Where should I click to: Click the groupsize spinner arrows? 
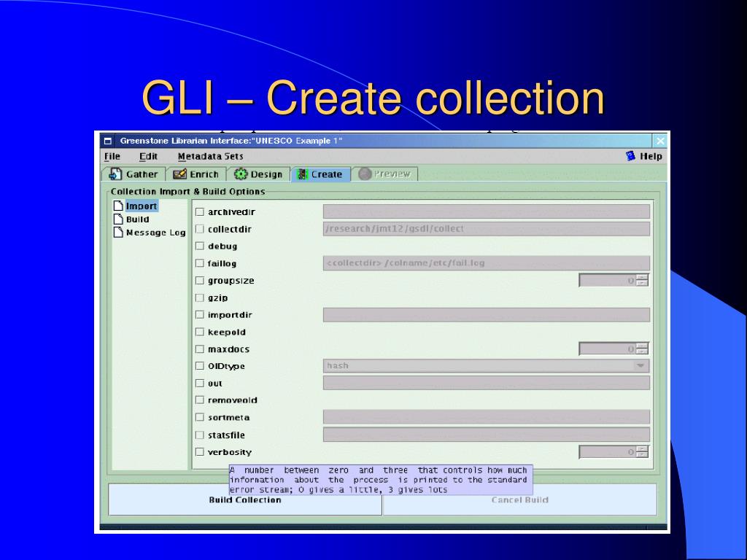pyautogui.click(x=642, y=281)
